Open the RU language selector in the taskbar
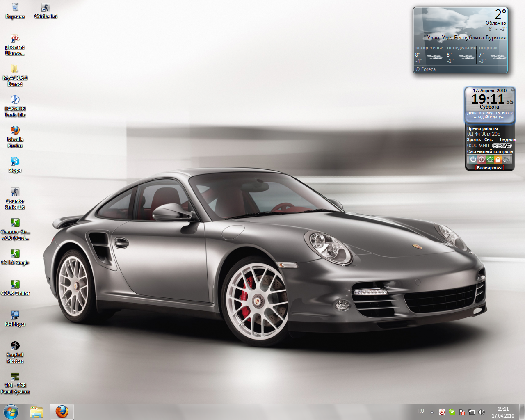Screen dimensions: 525x420 (x=421, y=411)
